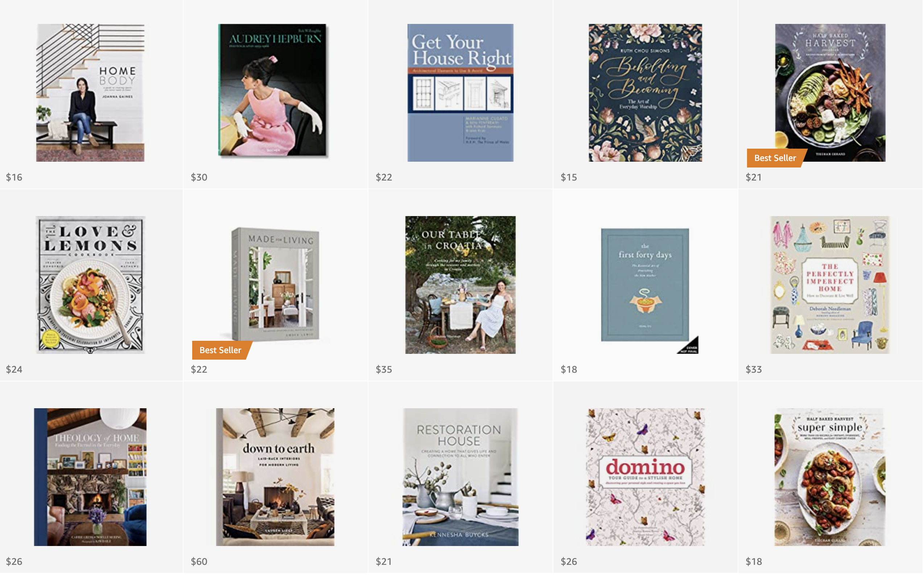Open The First Forty Days book cover
The width and height of the screenshot is (924, 575).
[x=646, y=285]
